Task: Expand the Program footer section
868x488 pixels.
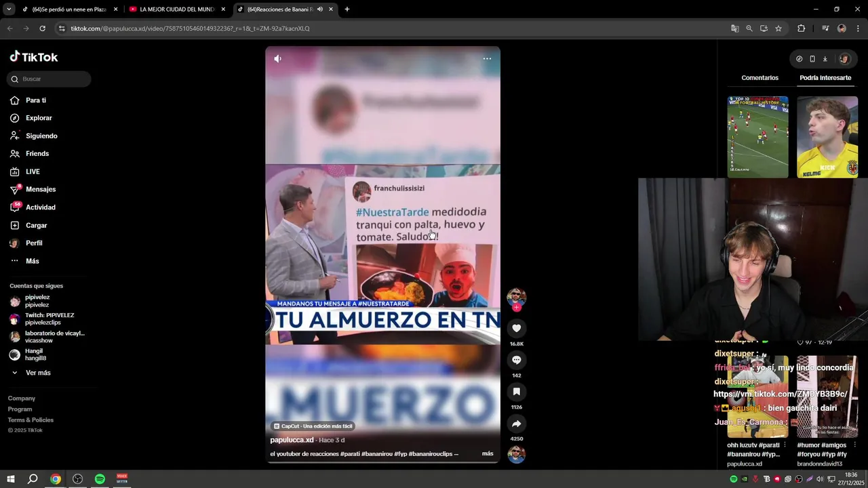Action: coord(20,409)
